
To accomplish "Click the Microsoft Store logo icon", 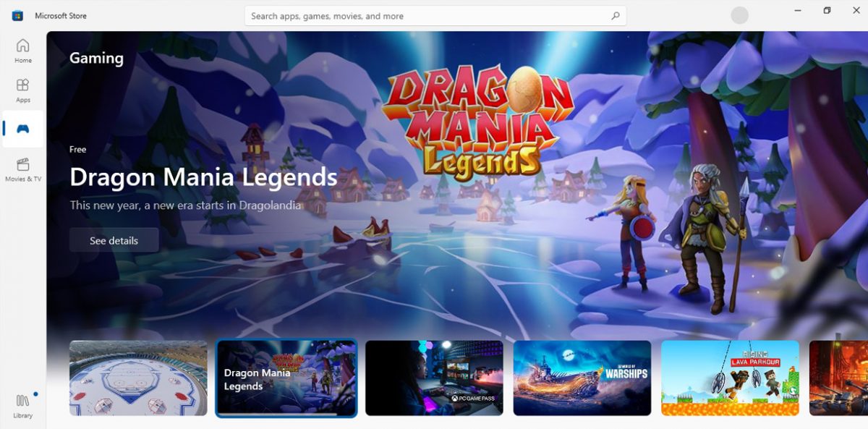I will [17, 14].
